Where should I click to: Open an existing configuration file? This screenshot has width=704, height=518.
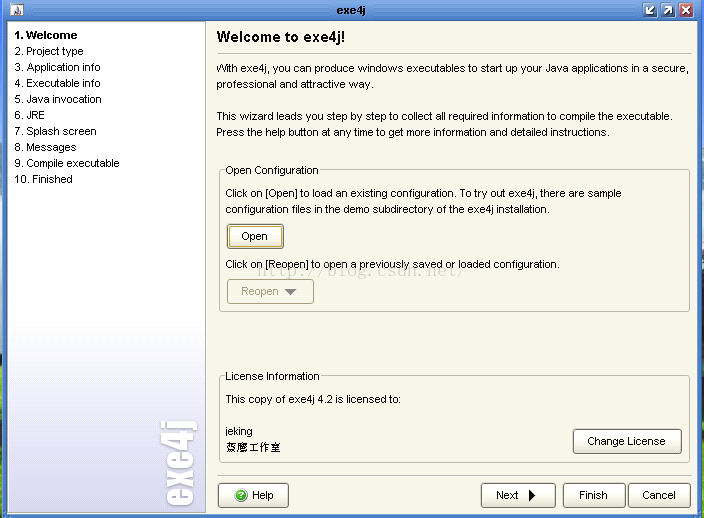[x=255, y=236]
